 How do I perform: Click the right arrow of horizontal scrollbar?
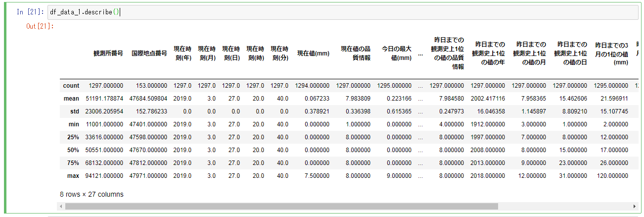coord(635,206)
